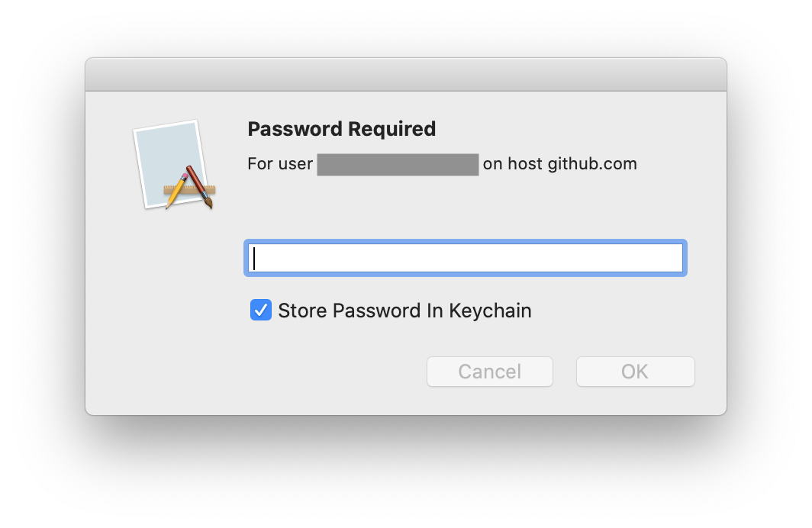Click the blue checkmark icon next to Keychain option

260,310
